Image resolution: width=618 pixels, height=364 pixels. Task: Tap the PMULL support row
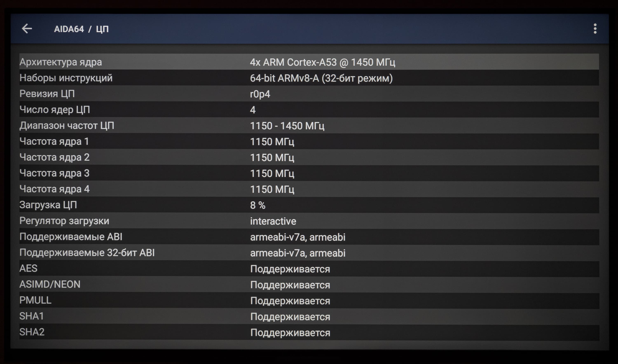pyautogui.click(x=309, y=300)
